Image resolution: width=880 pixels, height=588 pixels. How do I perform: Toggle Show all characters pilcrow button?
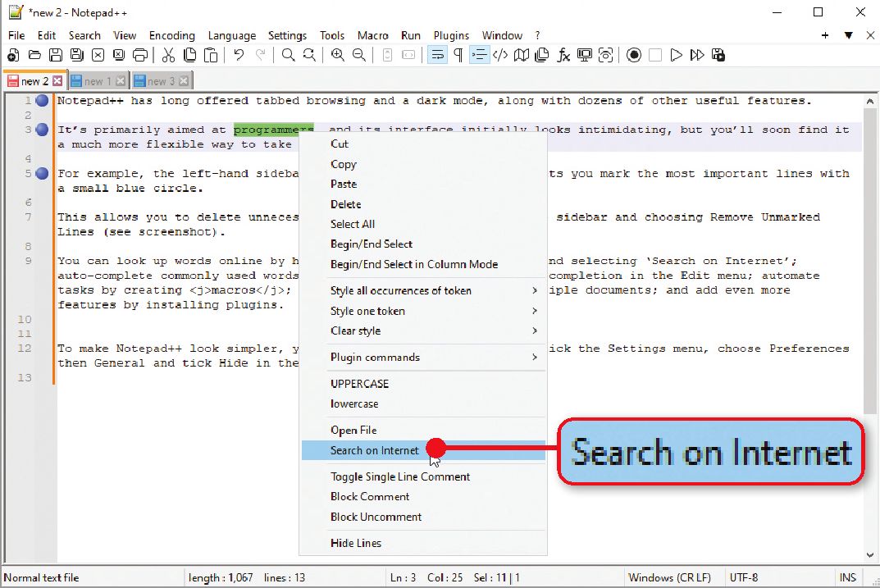458,55
